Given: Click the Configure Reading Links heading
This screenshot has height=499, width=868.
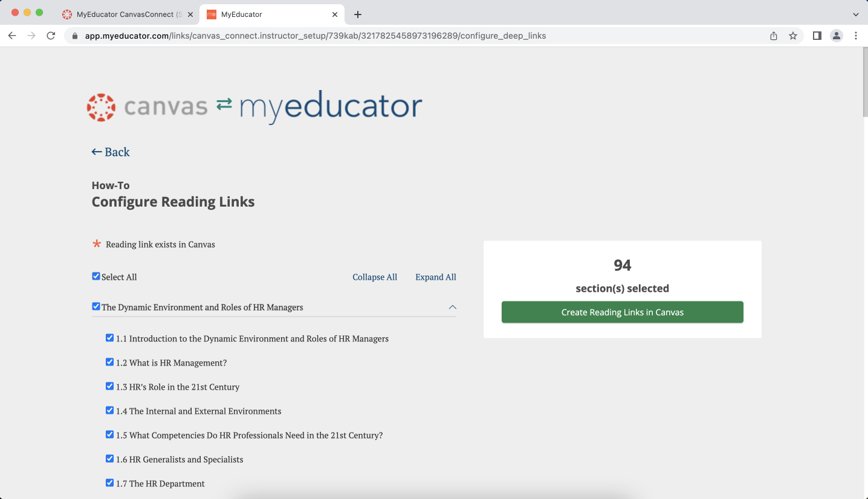Looking at the screenshot, I should (173, 202).
